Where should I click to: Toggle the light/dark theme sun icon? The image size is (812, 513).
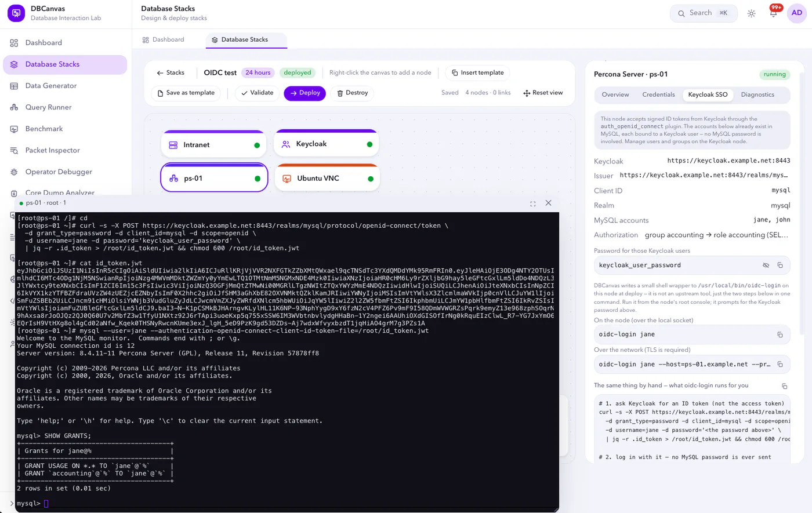pos(751,13)
